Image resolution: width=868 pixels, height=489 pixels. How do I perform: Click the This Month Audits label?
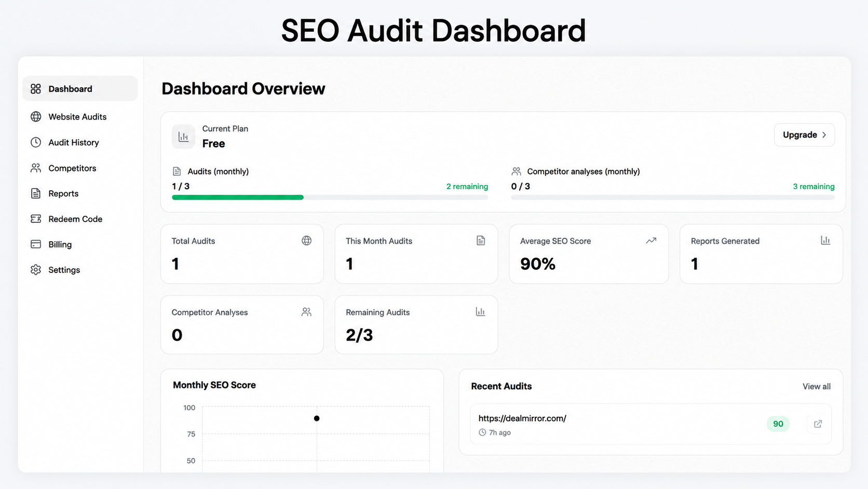(x=379, y=241)
